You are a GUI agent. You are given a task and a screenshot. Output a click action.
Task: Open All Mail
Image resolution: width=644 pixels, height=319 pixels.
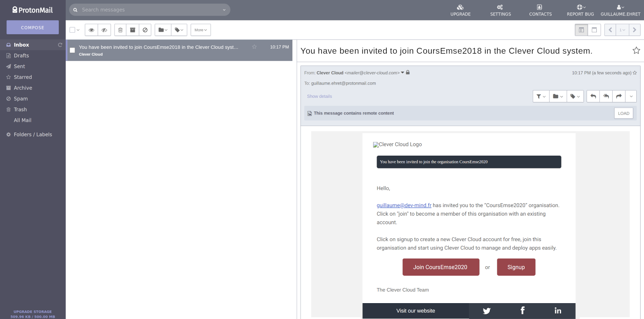(x=22, y=120)
